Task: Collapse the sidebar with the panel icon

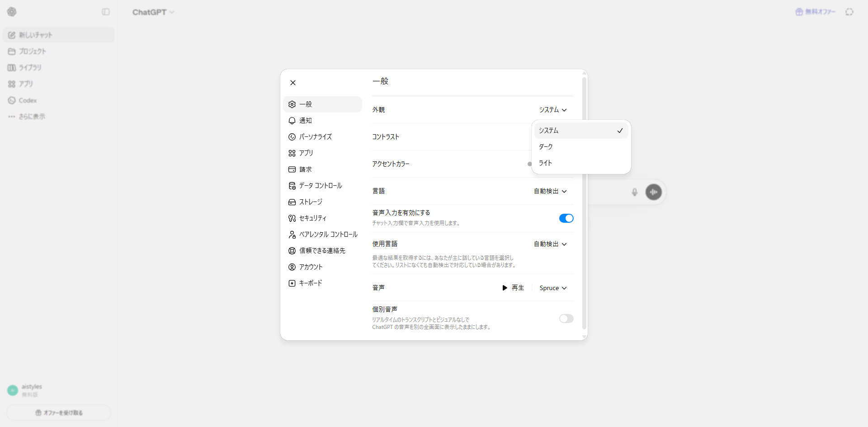Action: pos(106,12)
